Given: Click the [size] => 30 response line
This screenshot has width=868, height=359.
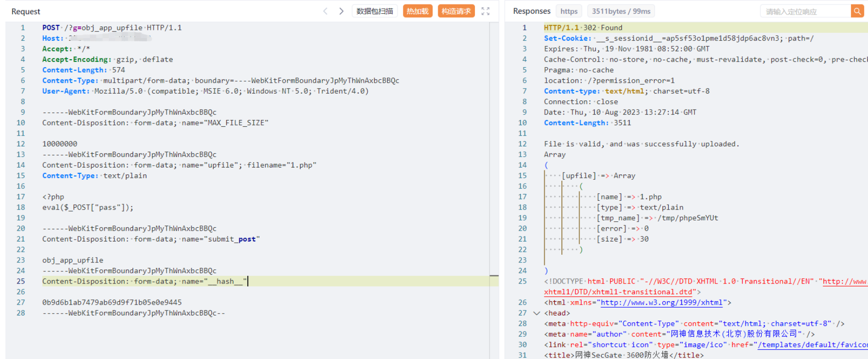Looking at the screenshot, I should (622, 239).
